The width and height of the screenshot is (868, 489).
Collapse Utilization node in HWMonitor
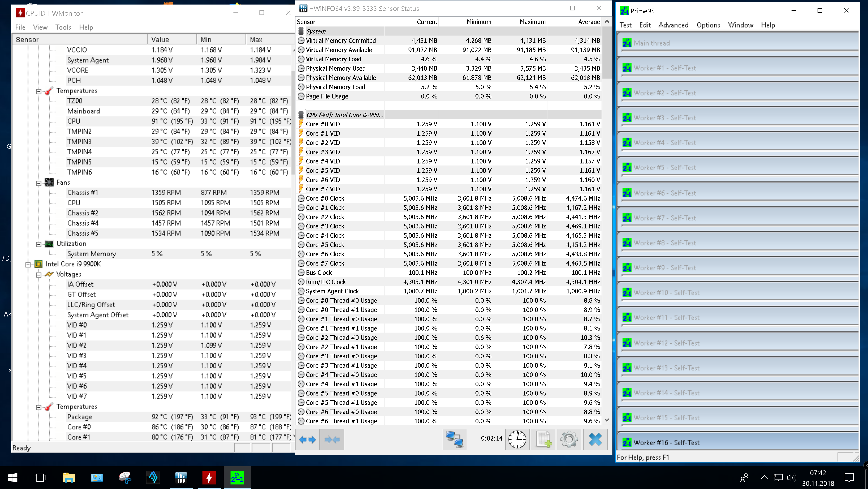[39, 244]
